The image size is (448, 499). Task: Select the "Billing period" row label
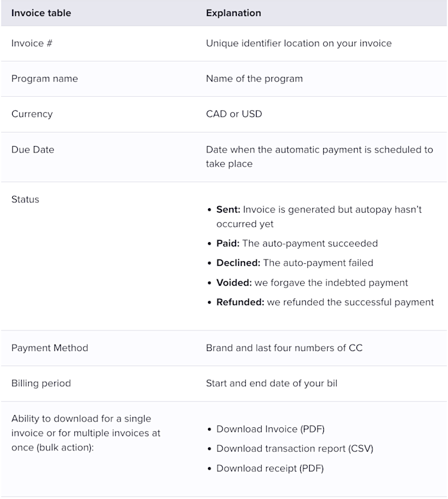pyautogui.click(x=41, y=383)
